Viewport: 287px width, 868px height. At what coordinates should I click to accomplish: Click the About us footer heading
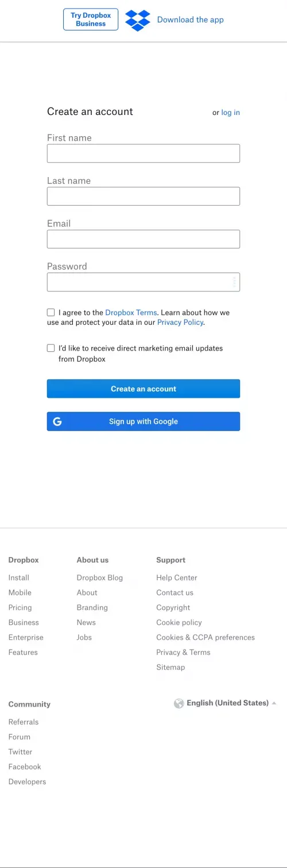click(92, 560)
